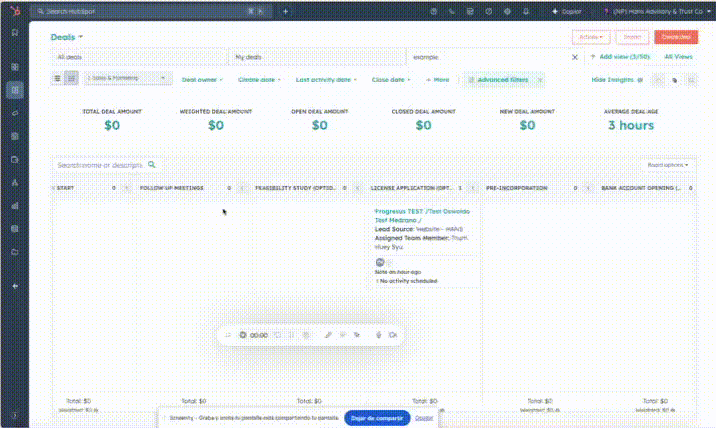Close the 'example' view tab
Image resolution: width=716 pixels, height=428 pixels.
point(575,57)
